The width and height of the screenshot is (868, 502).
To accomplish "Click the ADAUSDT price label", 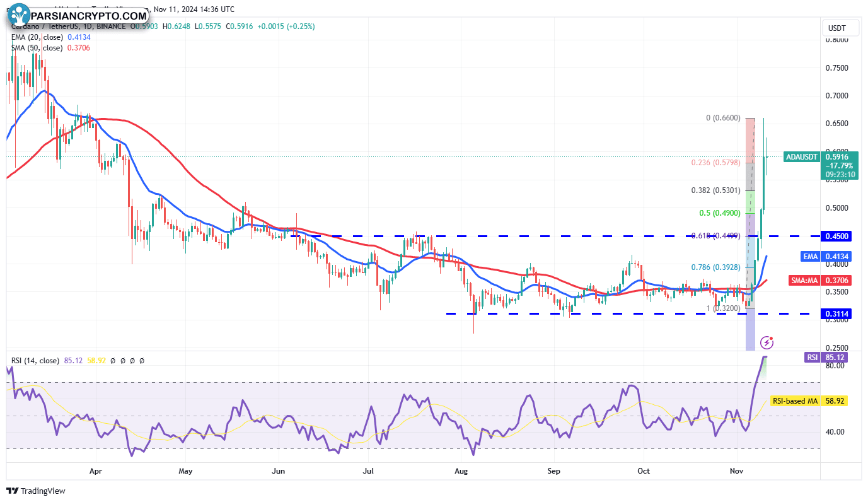I will click(802, 156).
